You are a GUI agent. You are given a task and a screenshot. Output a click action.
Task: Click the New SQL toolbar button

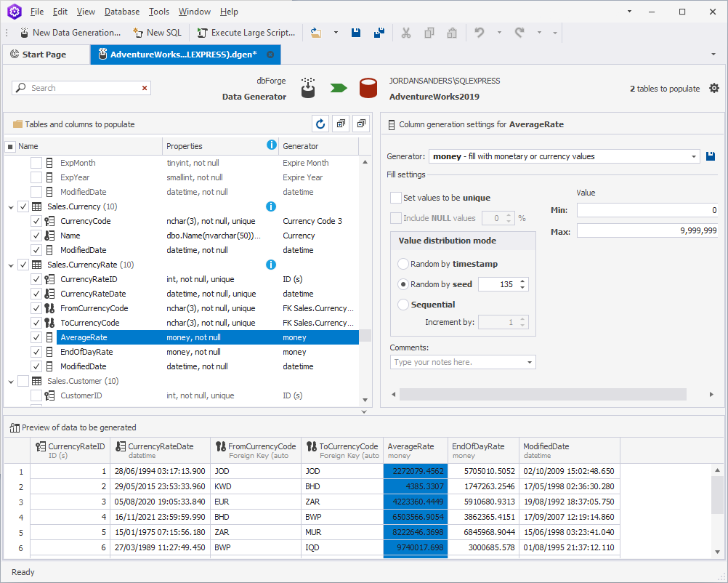(x=157, y=33)
